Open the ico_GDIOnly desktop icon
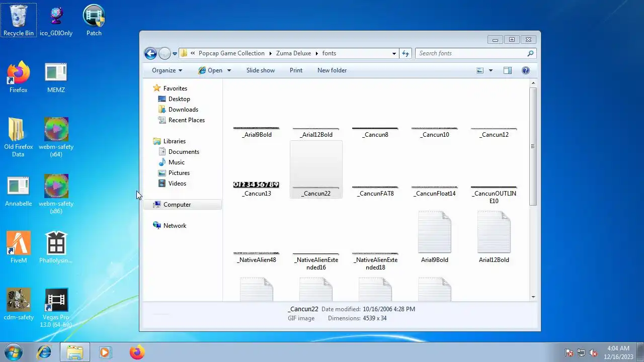Screen dimensions: 644x362 click(56, 21)
